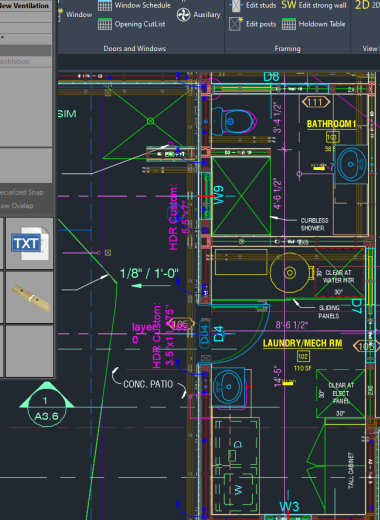Click the water heater circle symbol
380x520 pixels.
[290, 273]
